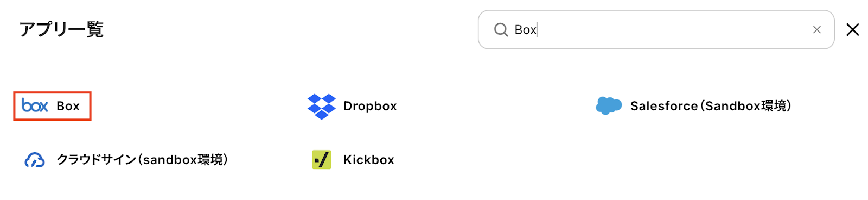Image resolution: width=868 pixels, height=200 pixels.
Task: Select the red-outlined Box entry
Action: [x=52, y=106]
